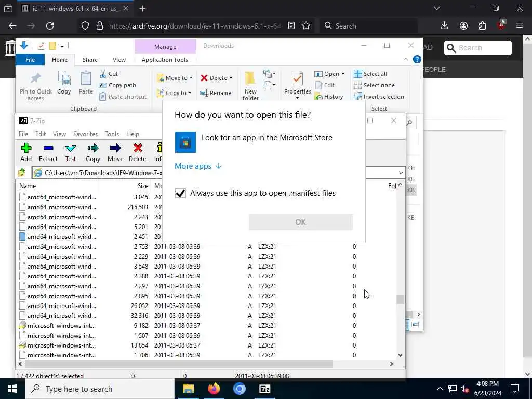The width and height of the screenshot is (532, 399).
Task: Open Explorer help question mark icon
Action: coord(417,59)
